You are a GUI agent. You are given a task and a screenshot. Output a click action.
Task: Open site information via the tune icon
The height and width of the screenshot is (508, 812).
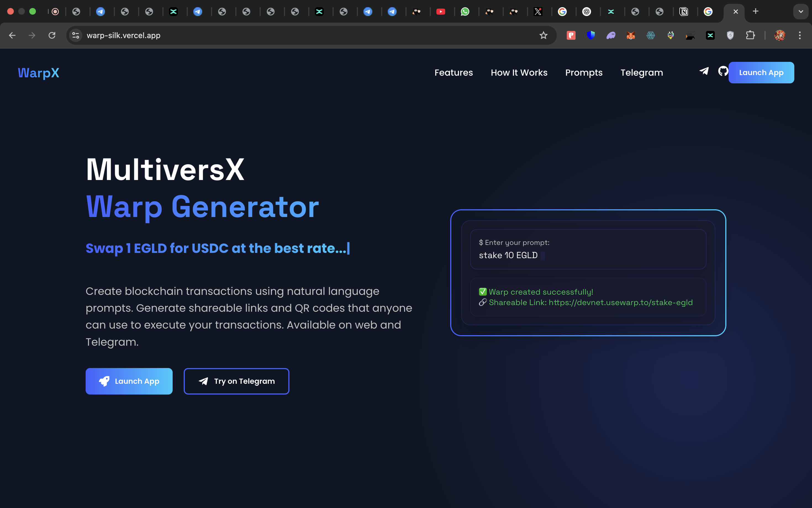click(x=75, y=35)
